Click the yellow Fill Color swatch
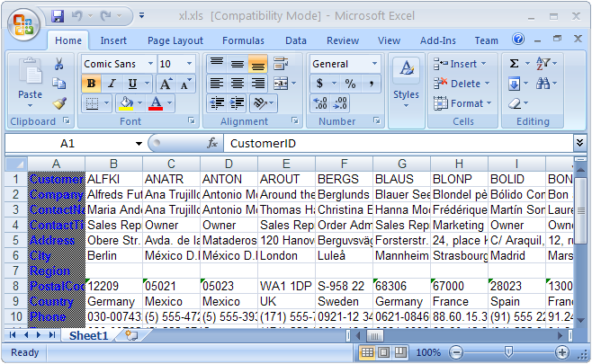Screen dimensions: 592x364 point(126,103)
